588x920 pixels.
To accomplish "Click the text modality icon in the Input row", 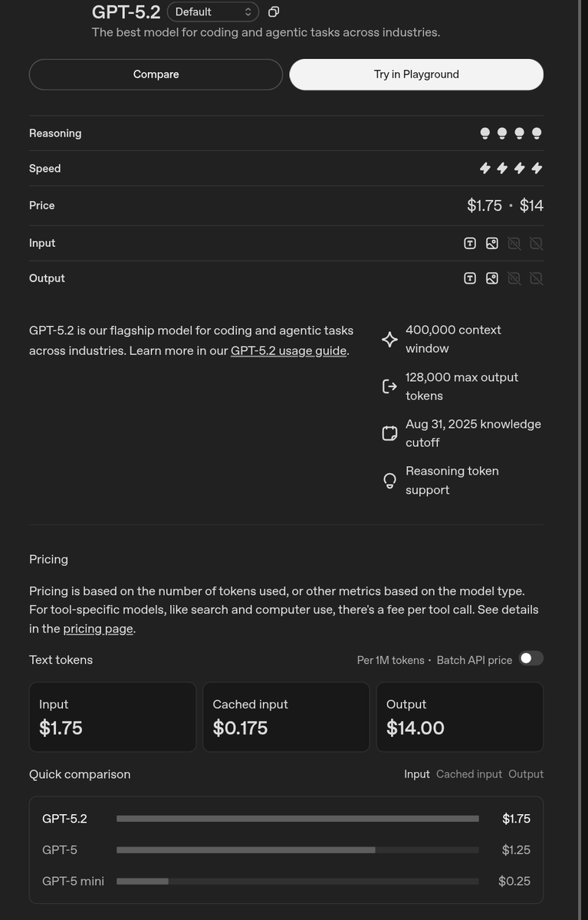I will click(x=470, y=243).
